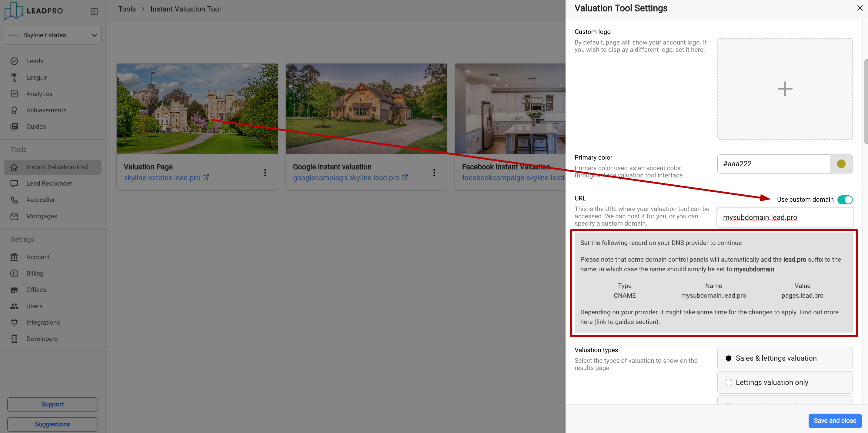Viewport: 868px width, 433px height.
Task: Click the Integrations plug icon
Action: click(x=14, y=322)
